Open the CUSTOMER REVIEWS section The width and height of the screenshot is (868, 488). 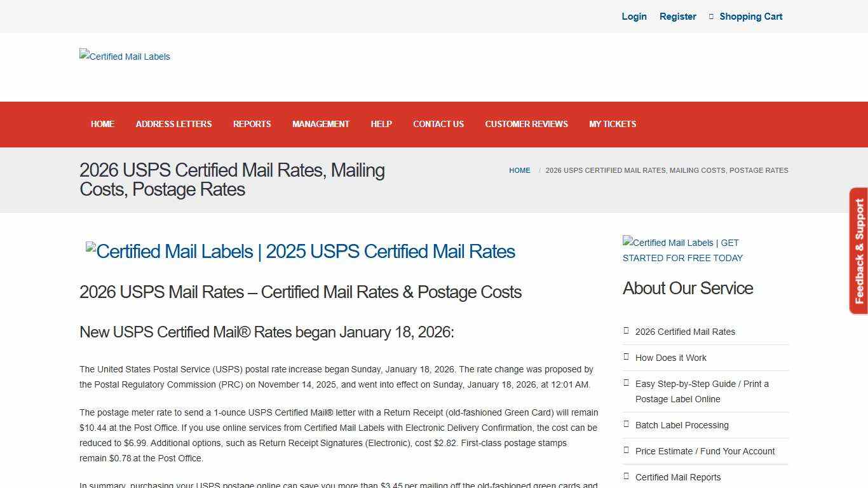click(526, 124)
